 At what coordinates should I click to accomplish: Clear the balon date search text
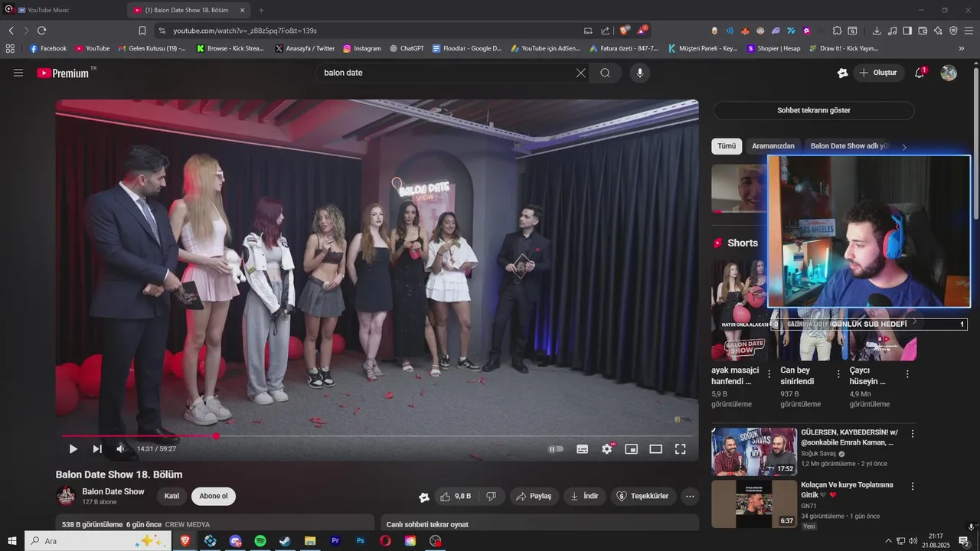[x=580, y=73]
